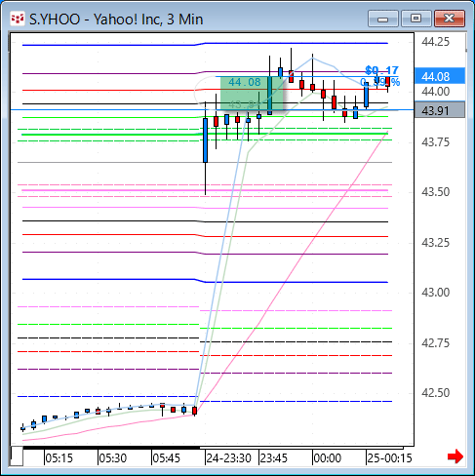
Task: Click the 43.50 price scale value
Action: [435, 192]
